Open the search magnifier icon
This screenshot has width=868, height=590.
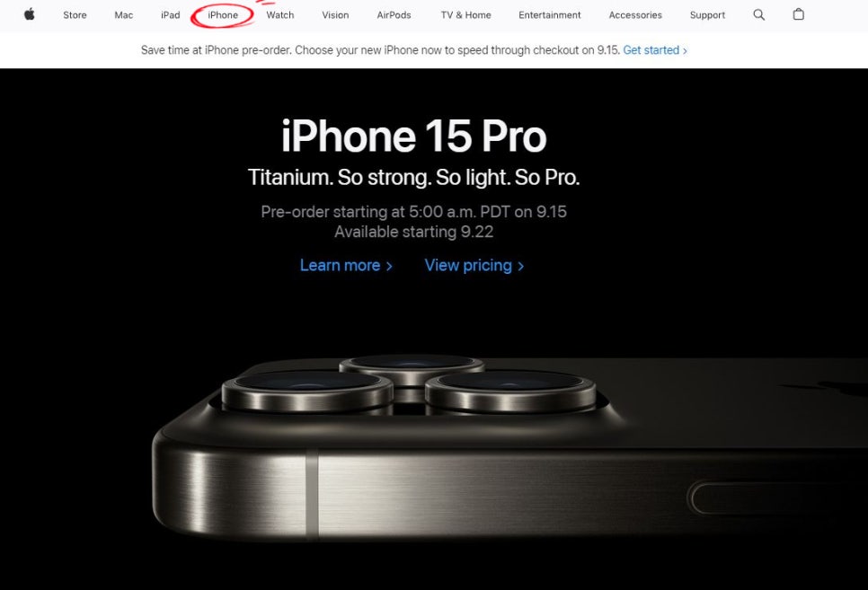point(759,15)
